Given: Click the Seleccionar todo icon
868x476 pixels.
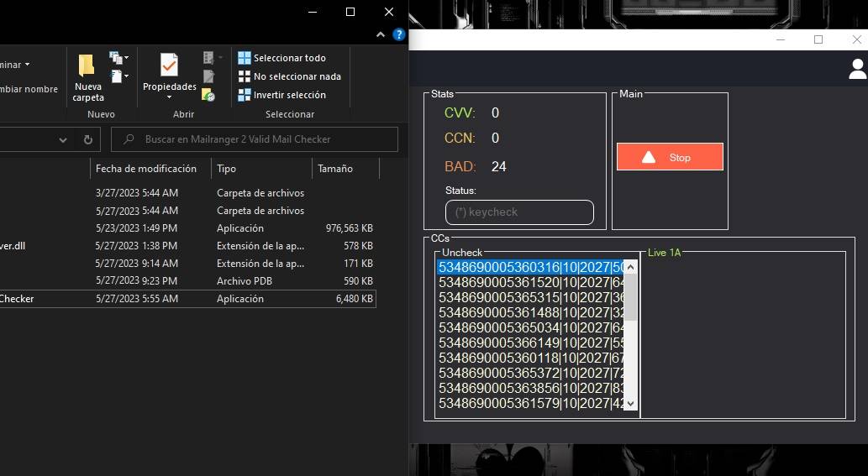Looking at the screenshot, I should (x=245, y=58).
